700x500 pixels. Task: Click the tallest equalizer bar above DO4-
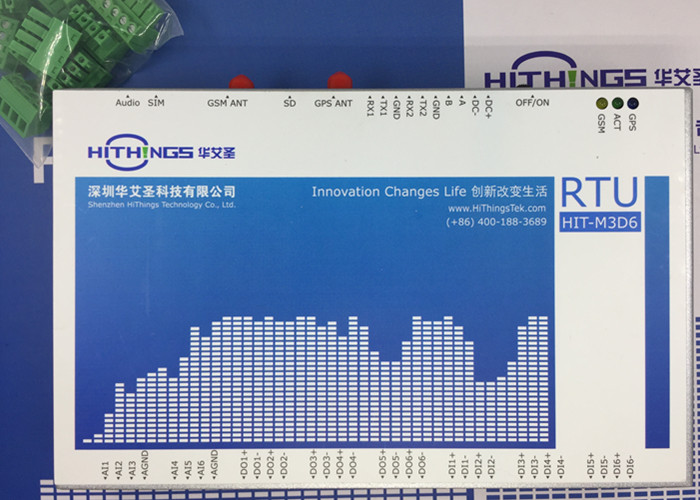coord(353,379)
